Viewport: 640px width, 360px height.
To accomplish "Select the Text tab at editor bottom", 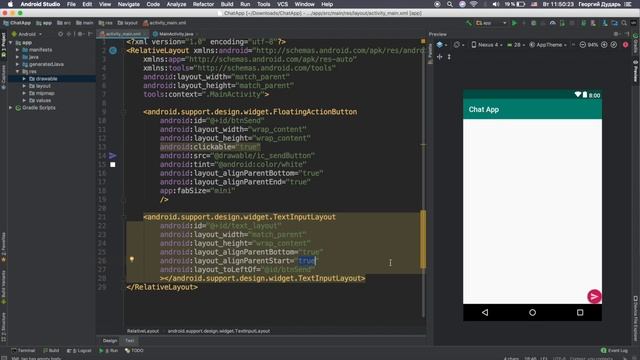I will [130, 340].
